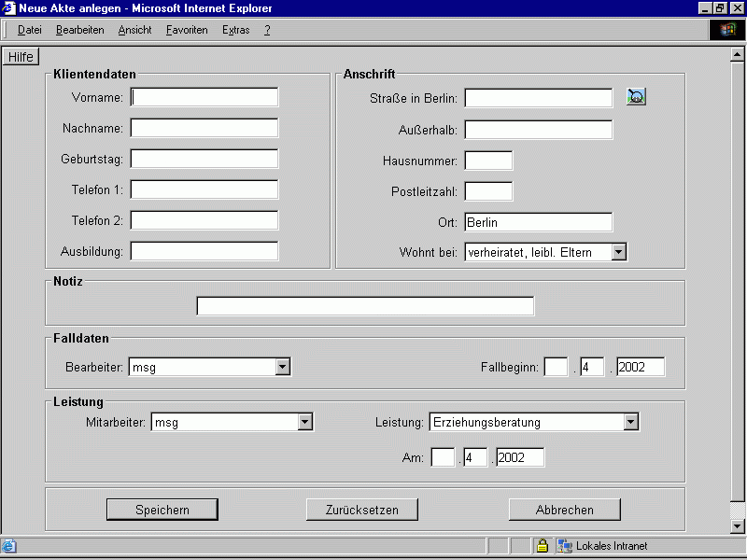Screen dimensions: 747x560
Task: Click the page icon at the status bar's left
Action: click(9, 546)
